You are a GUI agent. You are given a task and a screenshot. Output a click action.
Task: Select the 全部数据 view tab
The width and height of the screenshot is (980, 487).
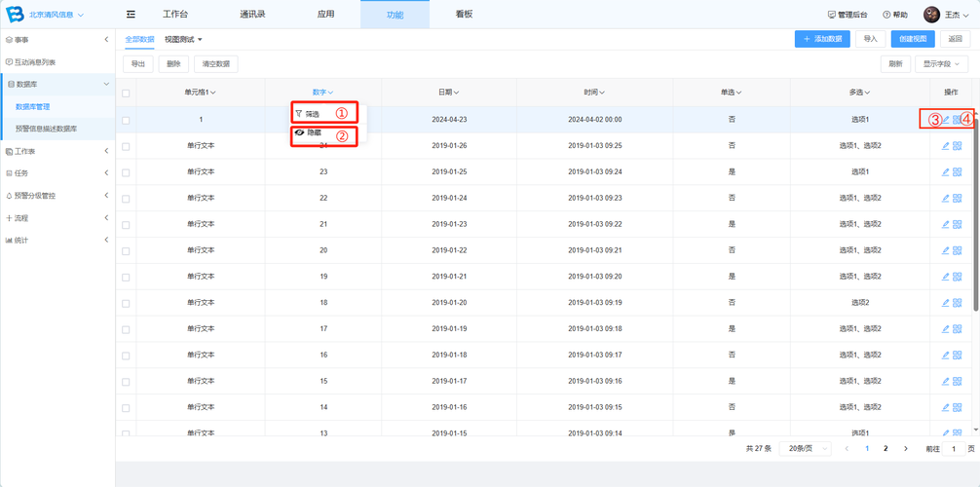(x=139, y=39)
